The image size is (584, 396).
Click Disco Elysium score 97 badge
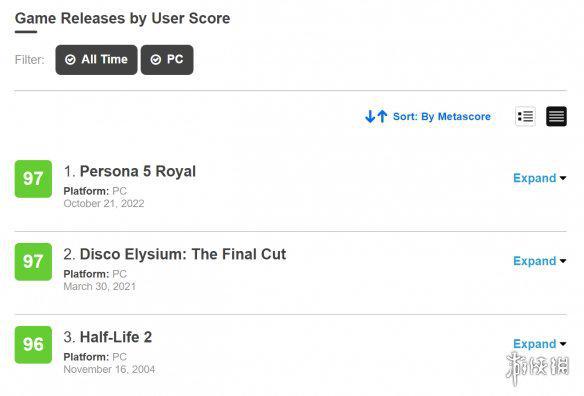pos(33,262)
